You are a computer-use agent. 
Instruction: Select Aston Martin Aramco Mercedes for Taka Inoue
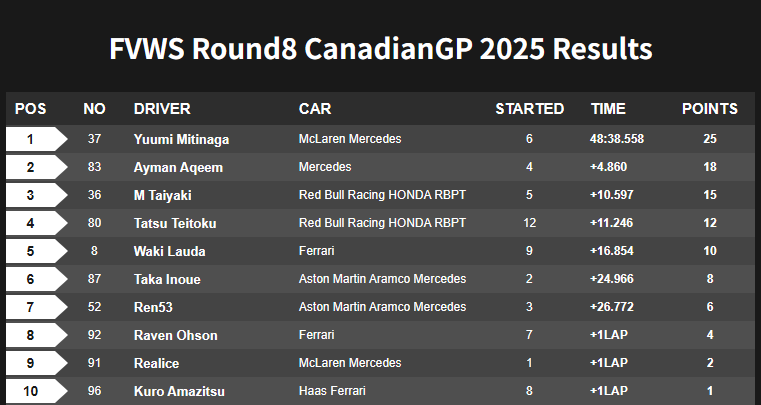pyautogui.click(x=382, y=279)
